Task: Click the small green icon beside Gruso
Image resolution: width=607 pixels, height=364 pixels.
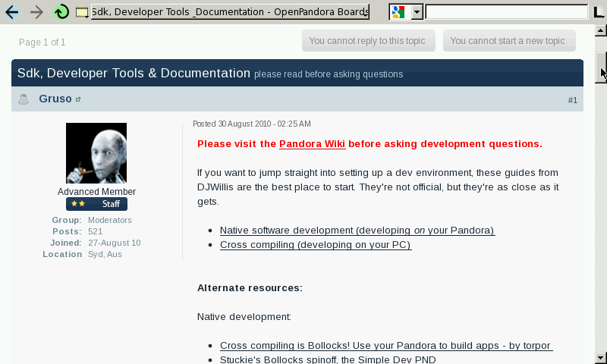Action: click(x=78, y=99)
